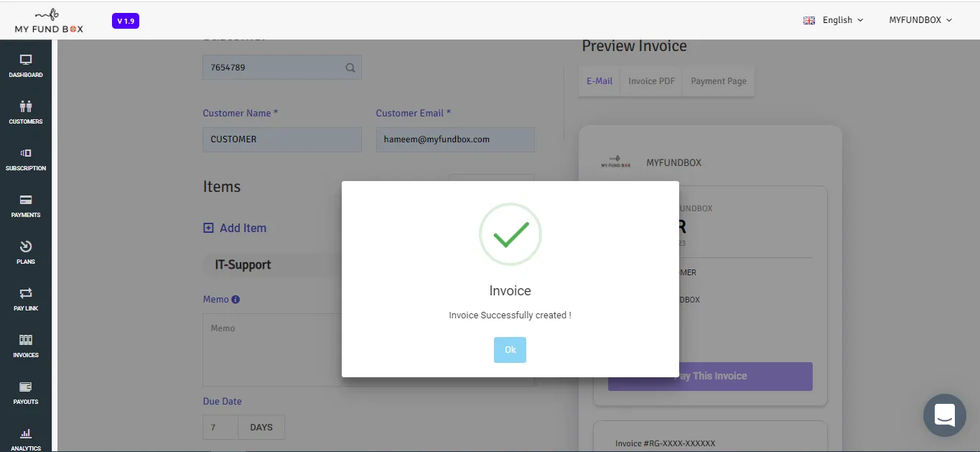Click the Items section heading
980x452 pixels.
click(x=222, y=187)
